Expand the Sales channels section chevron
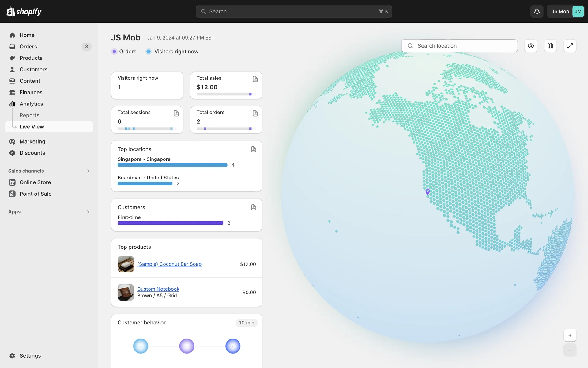 click(88, 171)
